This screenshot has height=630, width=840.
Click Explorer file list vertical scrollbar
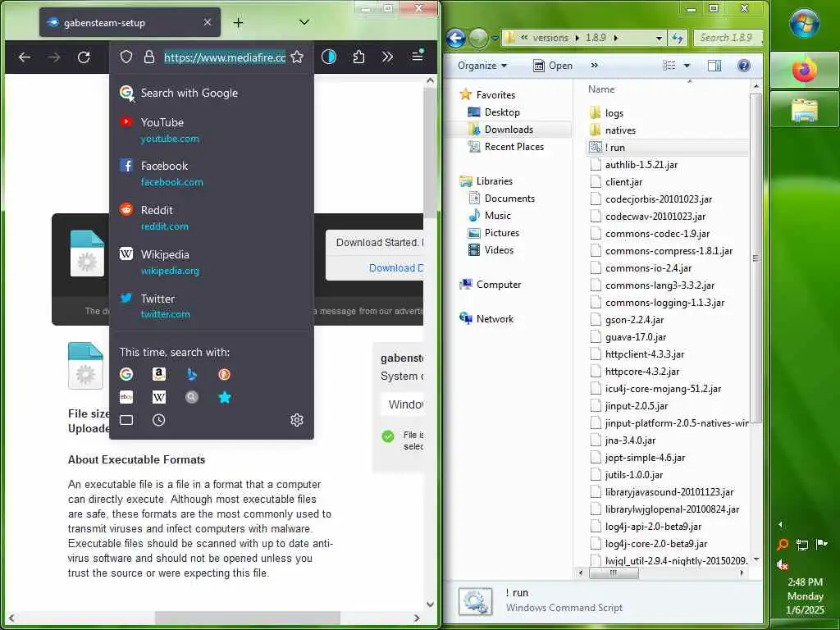(x=756, y=257)
